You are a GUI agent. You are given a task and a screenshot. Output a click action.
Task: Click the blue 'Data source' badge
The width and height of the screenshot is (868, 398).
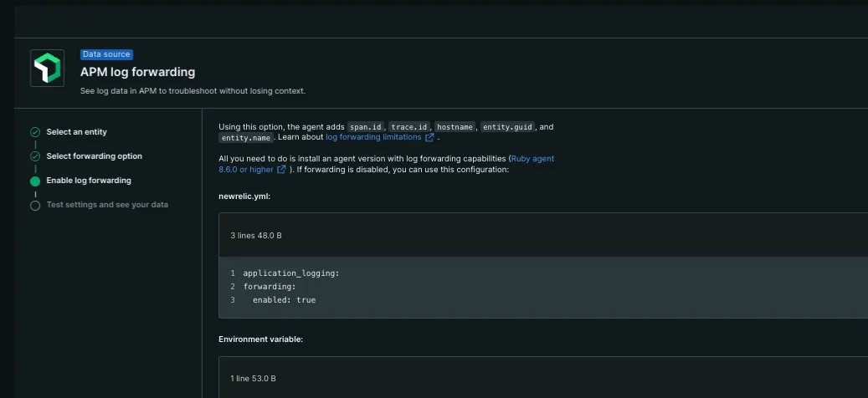pos(106,54)
